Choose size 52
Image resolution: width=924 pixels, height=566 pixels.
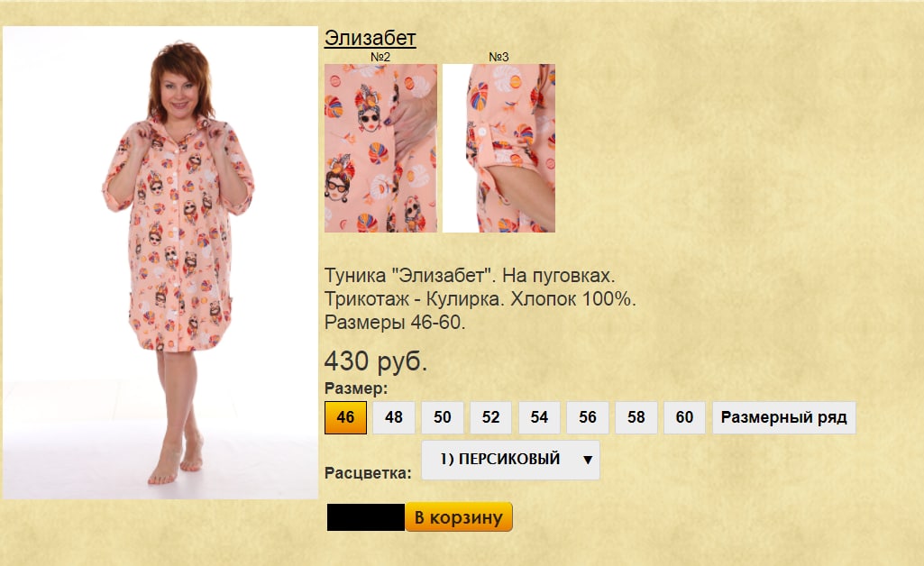pyautogui.click(x=490, y=417)
